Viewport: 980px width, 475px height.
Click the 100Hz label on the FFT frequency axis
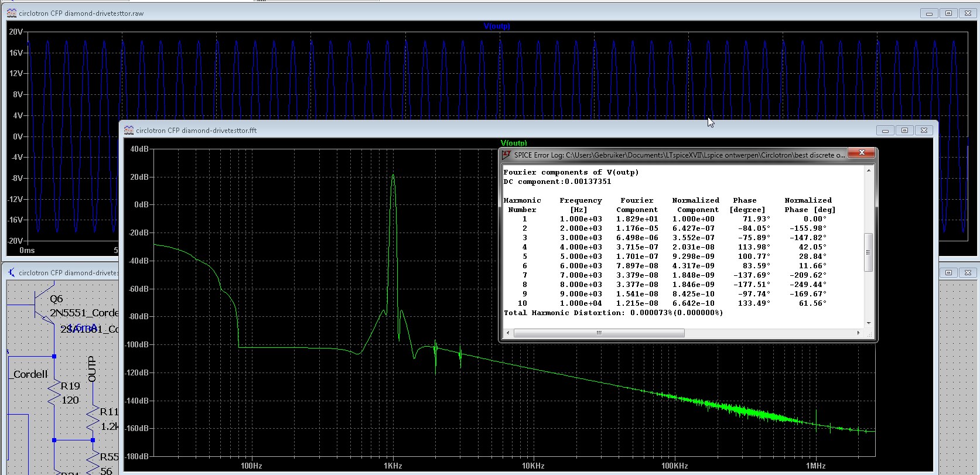[251, 466]
